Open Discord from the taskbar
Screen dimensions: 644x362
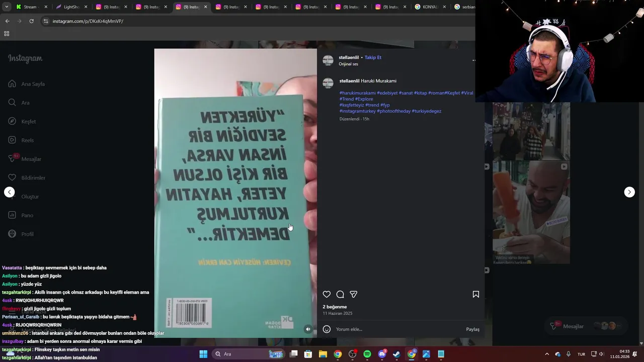click(x=382, y=354)
